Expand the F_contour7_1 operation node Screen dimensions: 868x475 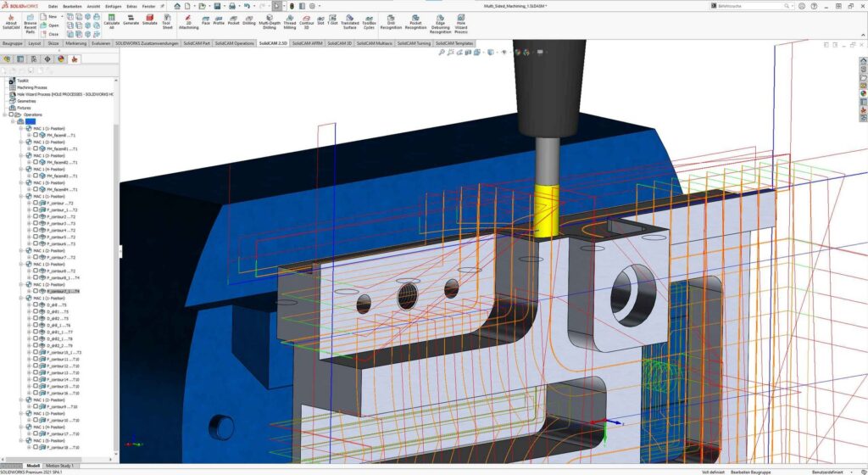(x=28, y=291)
